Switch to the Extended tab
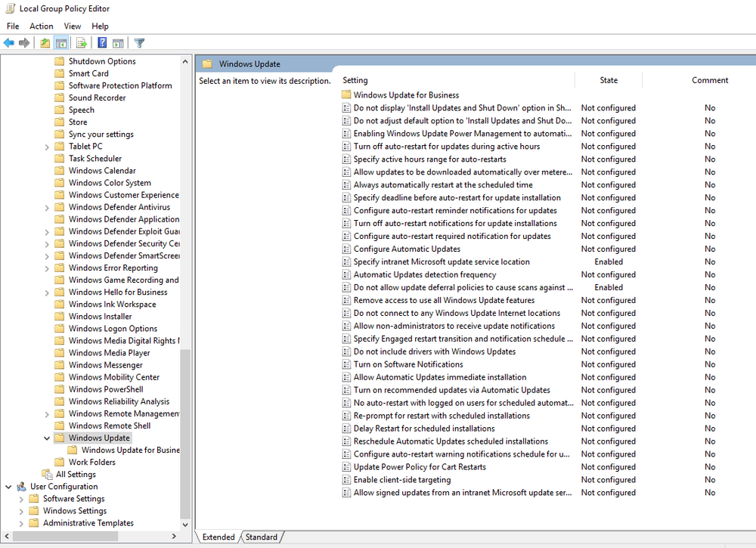The image size is (756, 548). 218,537
